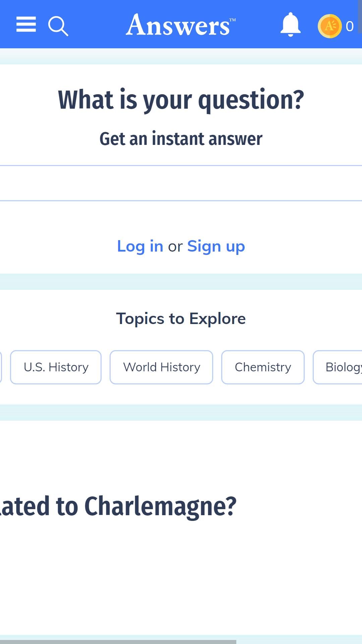Choose the partially visible Biology topic
362x644 pixels.
click(x=338, y=367)
